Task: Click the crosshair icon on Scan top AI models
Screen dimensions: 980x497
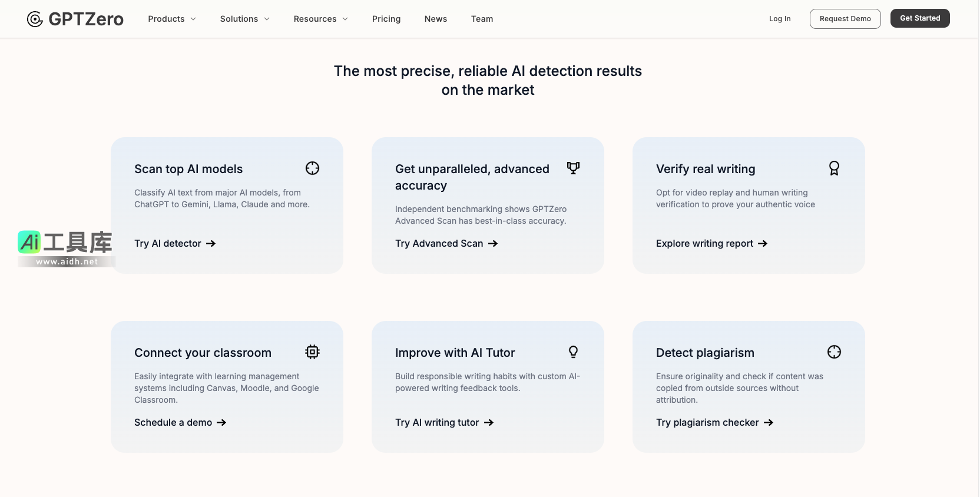Action: [312, 168]
